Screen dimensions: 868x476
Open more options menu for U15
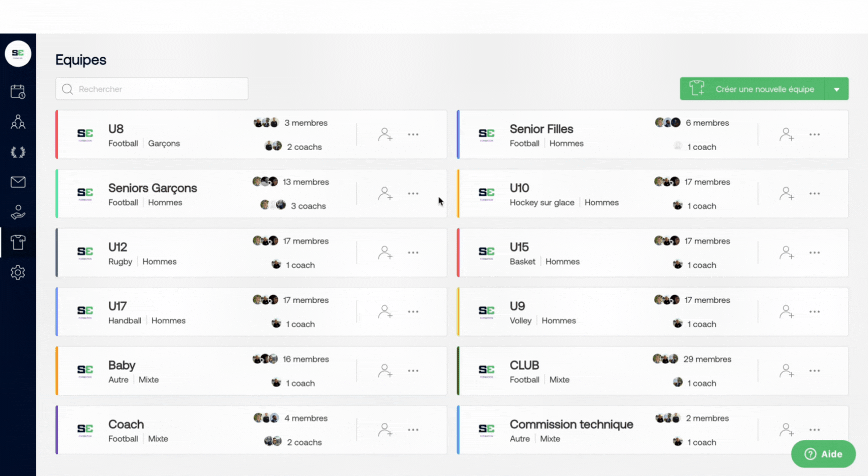pyautogui.click(x=814, y=253)
